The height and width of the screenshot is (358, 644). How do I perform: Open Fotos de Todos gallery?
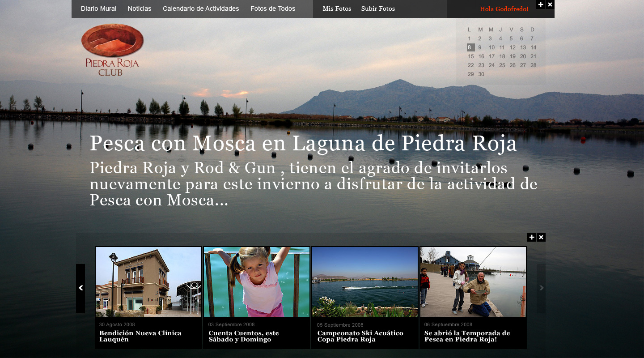(x=273, y=9)
